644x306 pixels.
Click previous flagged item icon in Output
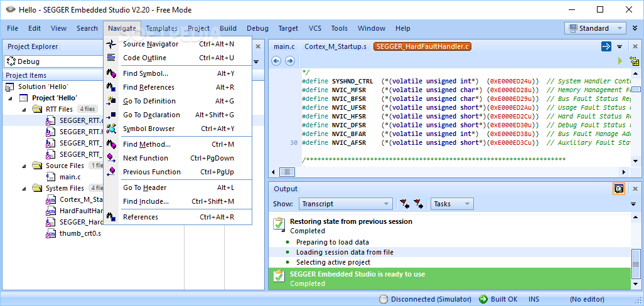405,203
